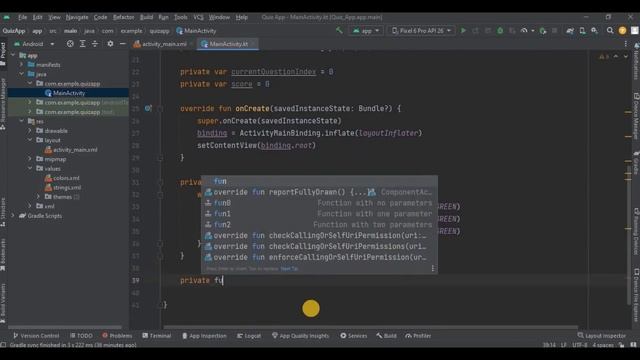Open the Navigate menu
The image size is (640, 360).
(x=77, y=17)
